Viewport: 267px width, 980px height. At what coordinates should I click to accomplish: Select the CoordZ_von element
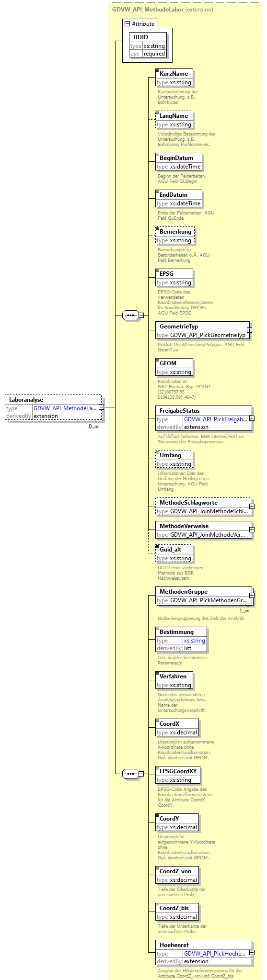click(x=177, y=875)
